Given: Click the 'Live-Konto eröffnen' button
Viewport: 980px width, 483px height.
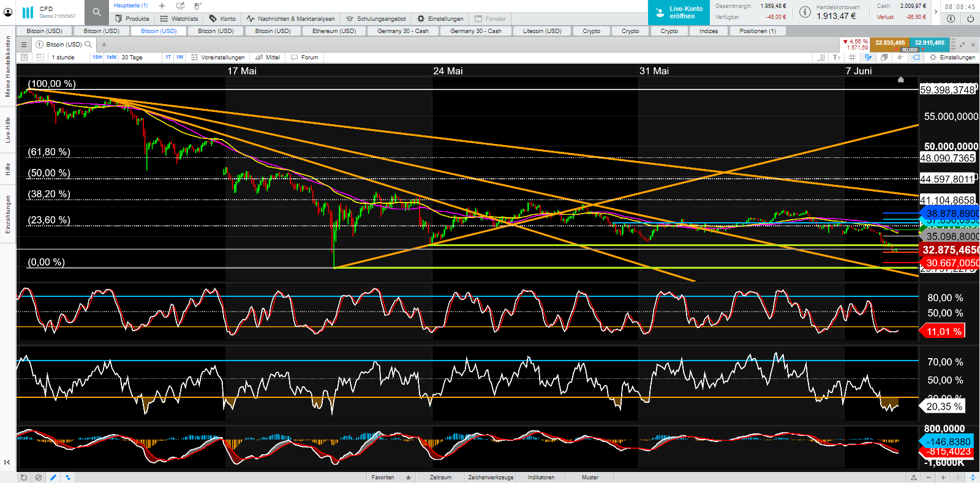Looking at the screenshot, I should coord(679,12).
